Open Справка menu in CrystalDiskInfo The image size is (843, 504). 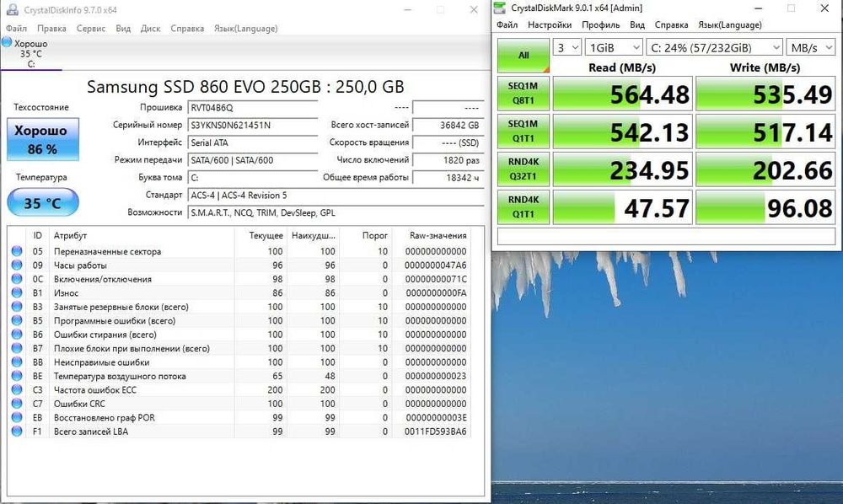(x=187, y=29)
